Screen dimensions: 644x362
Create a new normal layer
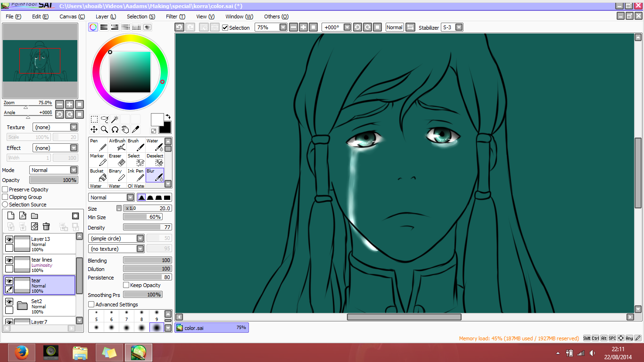[11, 216]
